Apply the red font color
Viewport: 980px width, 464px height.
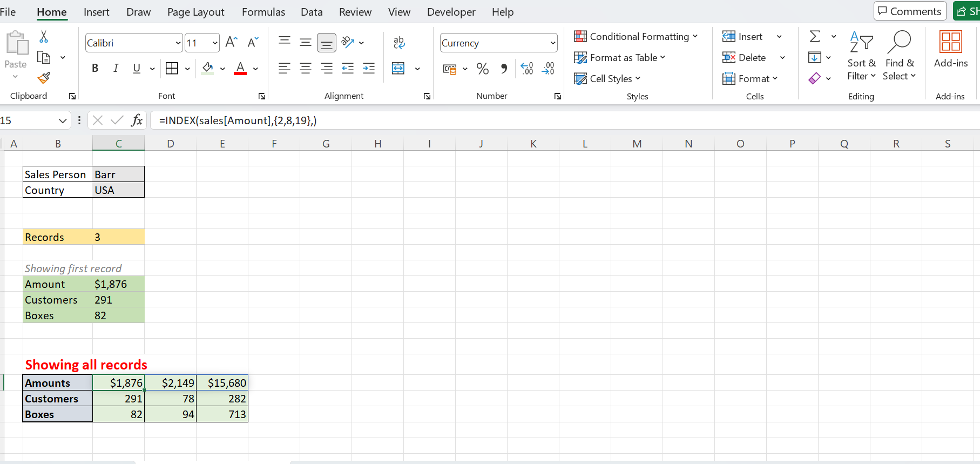click(240, 68)
